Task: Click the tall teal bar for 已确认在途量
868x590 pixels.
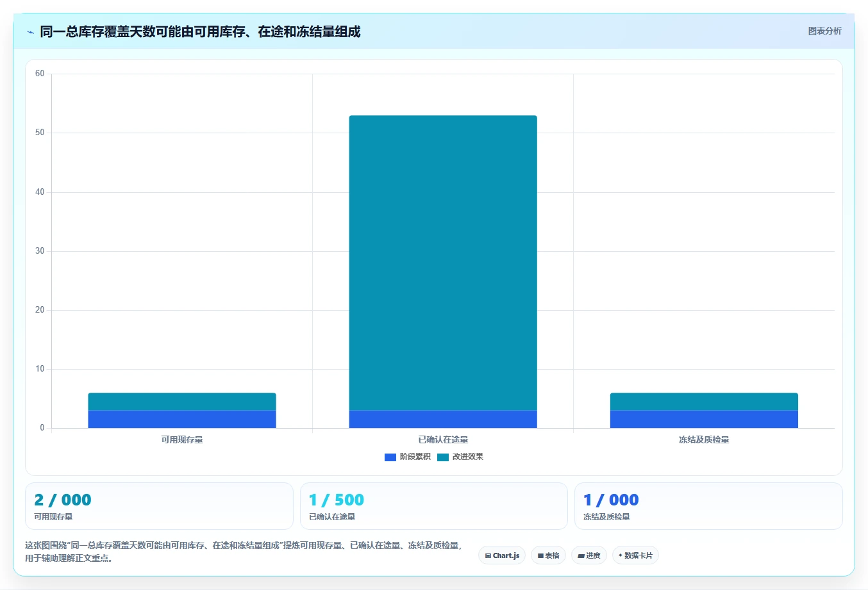Action: coord(443,263)
